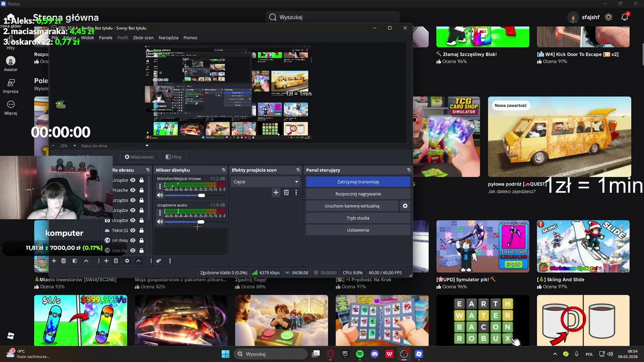644x362 pixels.
Task: Mute Urządzenie audio channel
Action: tap(160, 222)
